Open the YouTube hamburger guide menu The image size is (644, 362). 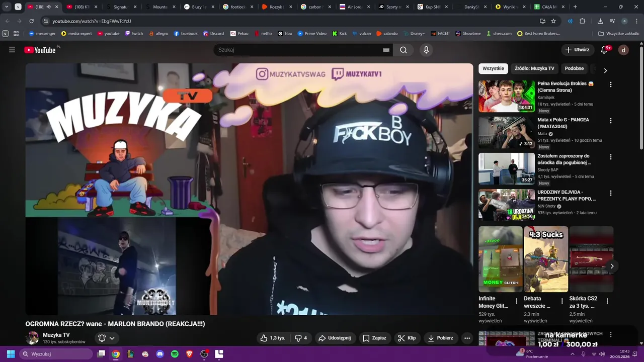[12, 50]
